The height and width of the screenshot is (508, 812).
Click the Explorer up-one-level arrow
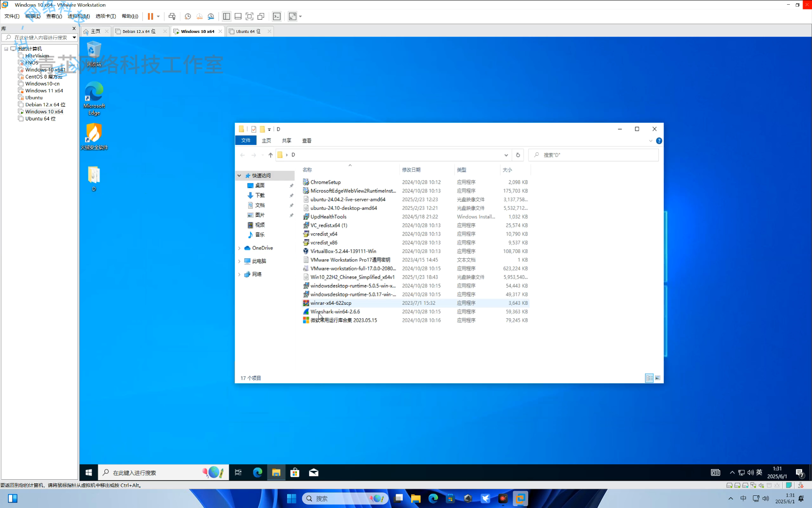tap(271, 155)
